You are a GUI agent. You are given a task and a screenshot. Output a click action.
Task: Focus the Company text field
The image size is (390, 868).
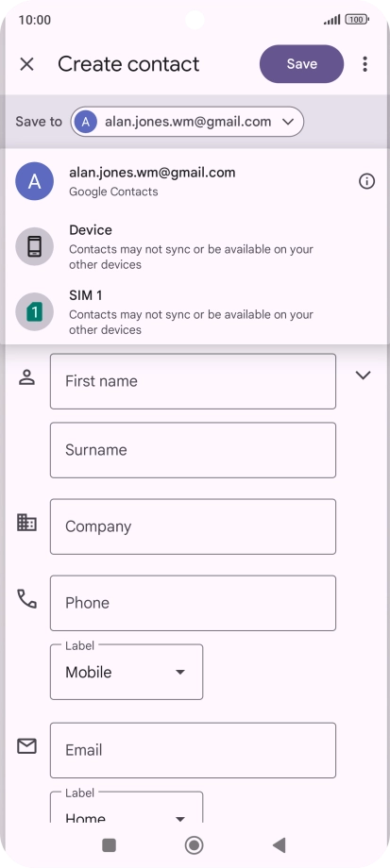(x=193, y=526)
